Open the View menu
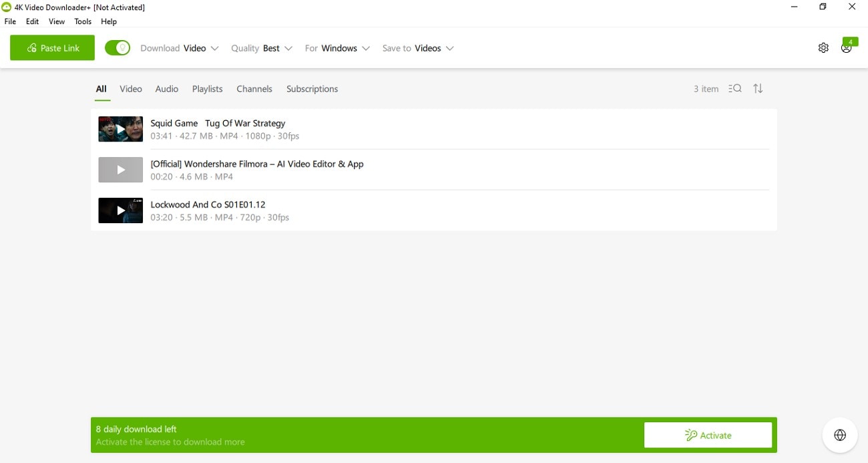The height and width of the screenshot is (463, 868). coord(57,21)
